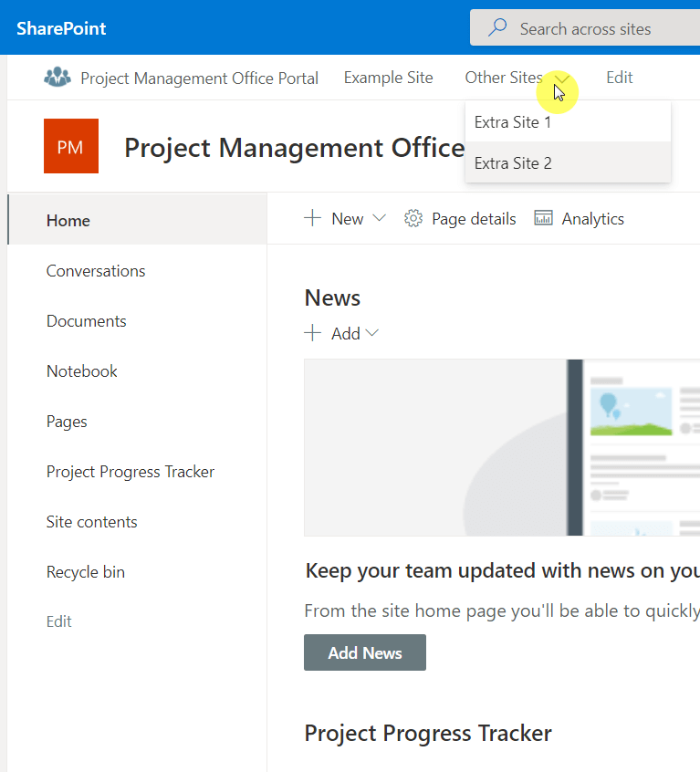Click the Page details gear icon
700x772 pixels.
pyautogui.click(x=413, y=218)
